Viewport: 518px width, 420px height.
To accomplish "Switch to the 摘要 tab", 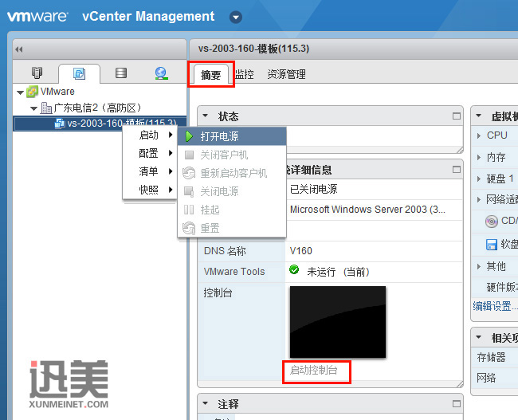I will [210, 75].
